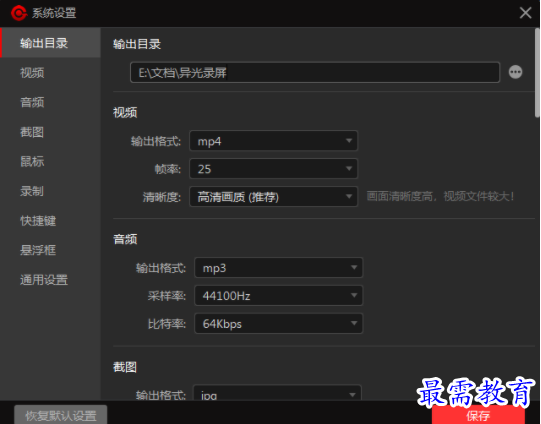This screenshot has height=424, width=541.
Task: Click the vertical scrollbar thumb
Action: pyautogui.click(x=537, y=73)
